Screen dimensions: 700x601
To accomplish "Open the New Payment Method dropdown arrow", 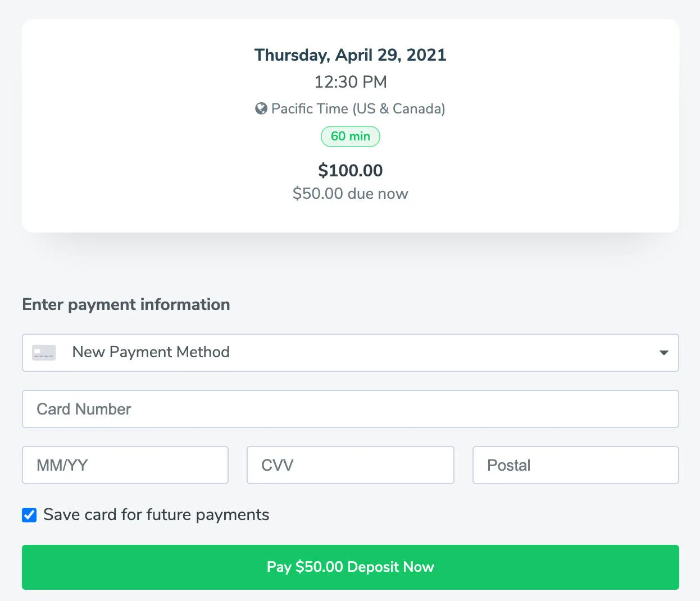I will (x=664, y=353).
